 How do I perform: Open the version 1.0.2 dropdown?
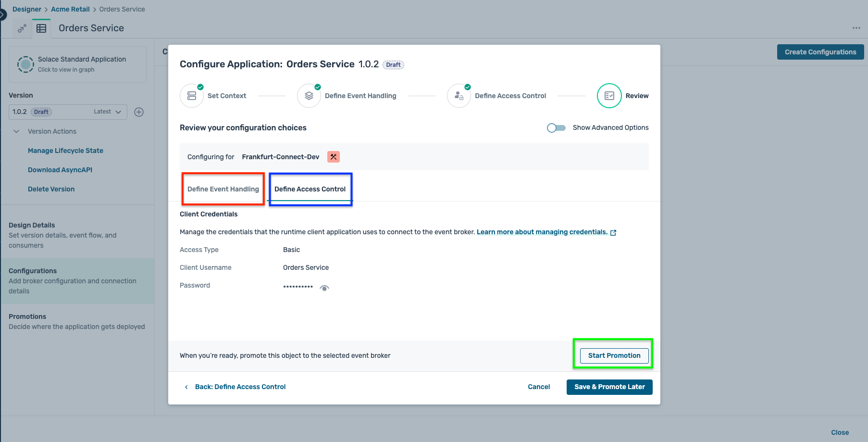coord(68,112)
